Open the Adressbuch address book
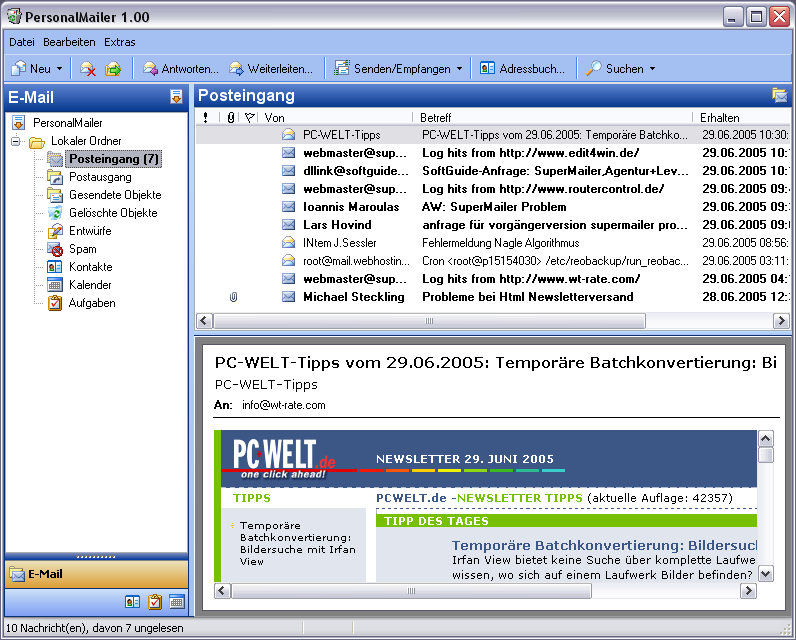The height and width of the screenshot is (640, 796). coord(522,69)
